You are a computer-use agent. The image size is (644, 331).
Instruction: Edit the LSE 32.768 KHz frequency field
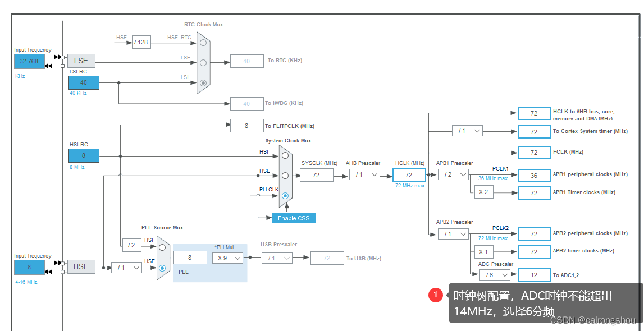pyautogui.click(x=29, y=61)
